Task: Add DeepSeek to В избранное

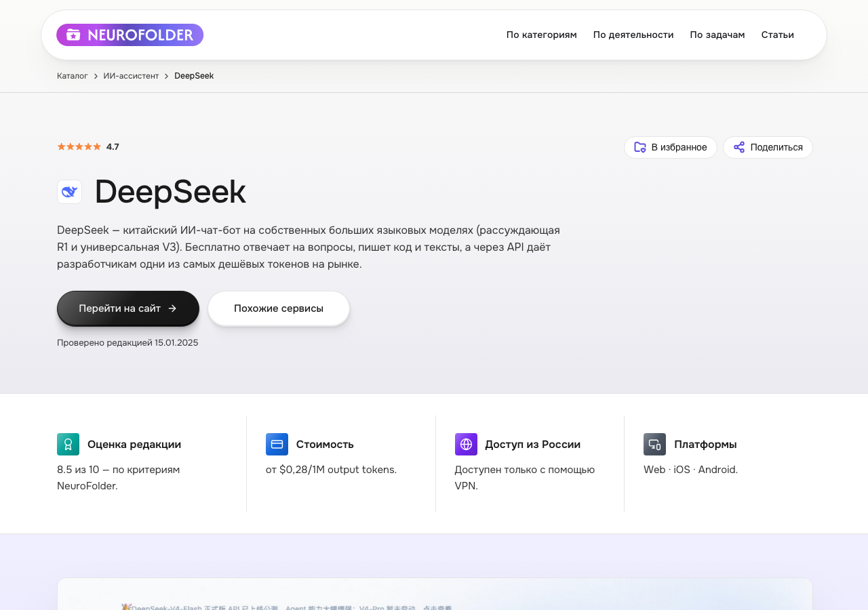Action: click(x=670, y=147)
